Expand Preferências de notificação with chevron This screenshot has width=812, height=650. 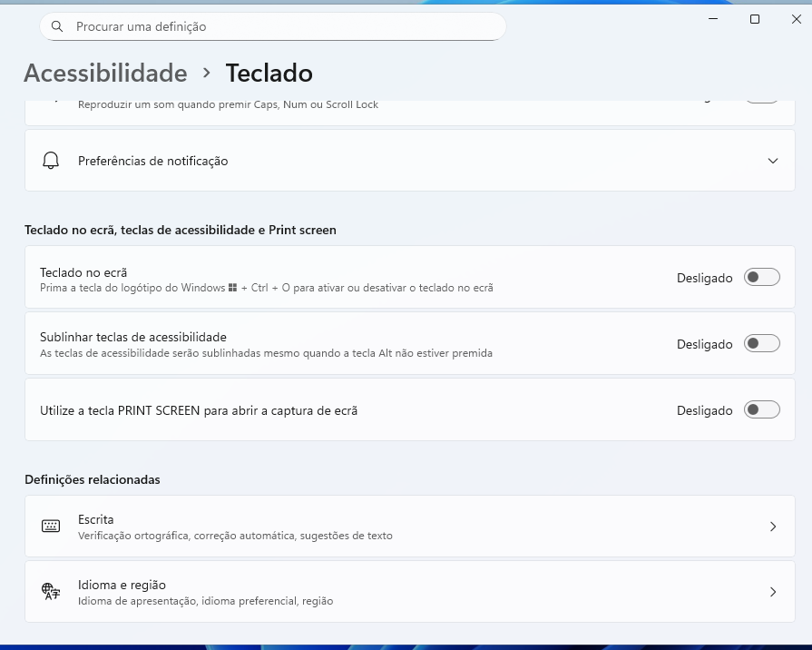click(x=772, y=161)
